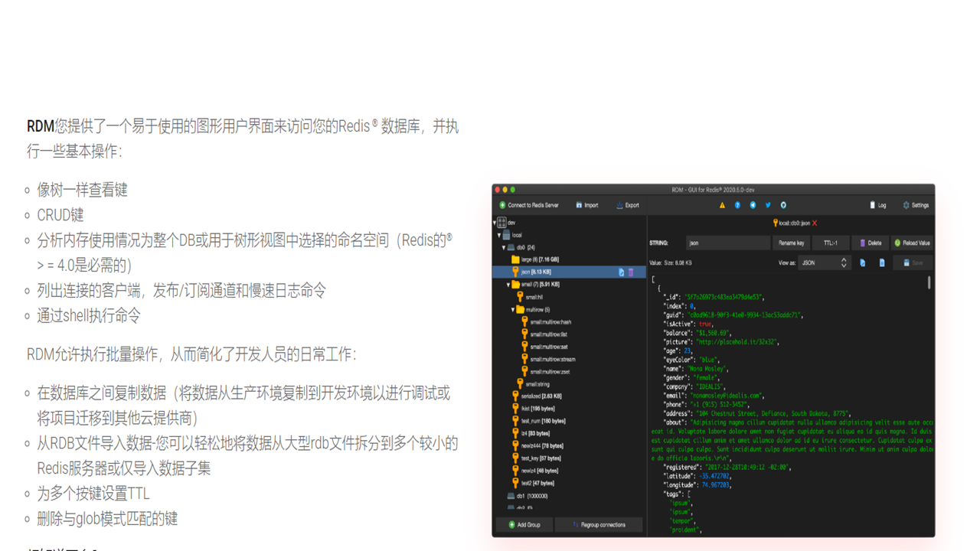Click the Export icon in the toolbar
This screenshot has width=980, height=551.
[x=618, y=205]
